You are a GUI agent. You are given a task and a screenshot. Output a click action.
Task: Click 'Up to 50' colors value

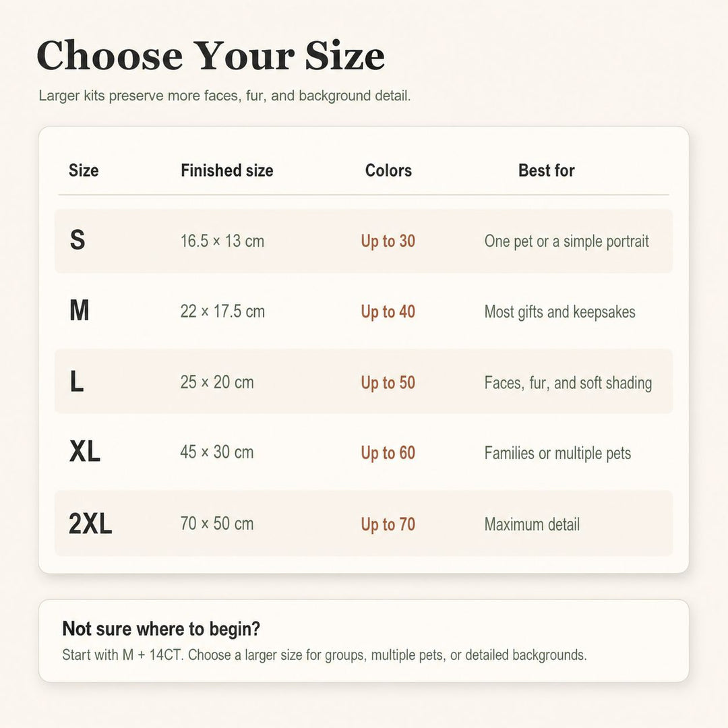[388, 383]
